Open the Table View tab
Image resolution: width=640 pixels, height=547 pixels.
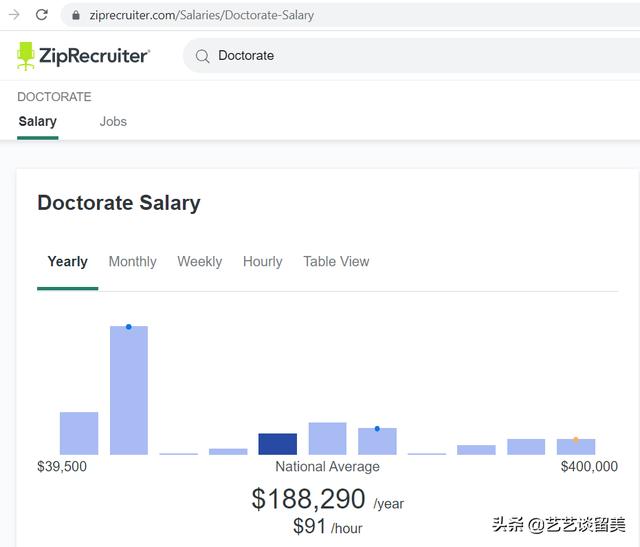336,262
